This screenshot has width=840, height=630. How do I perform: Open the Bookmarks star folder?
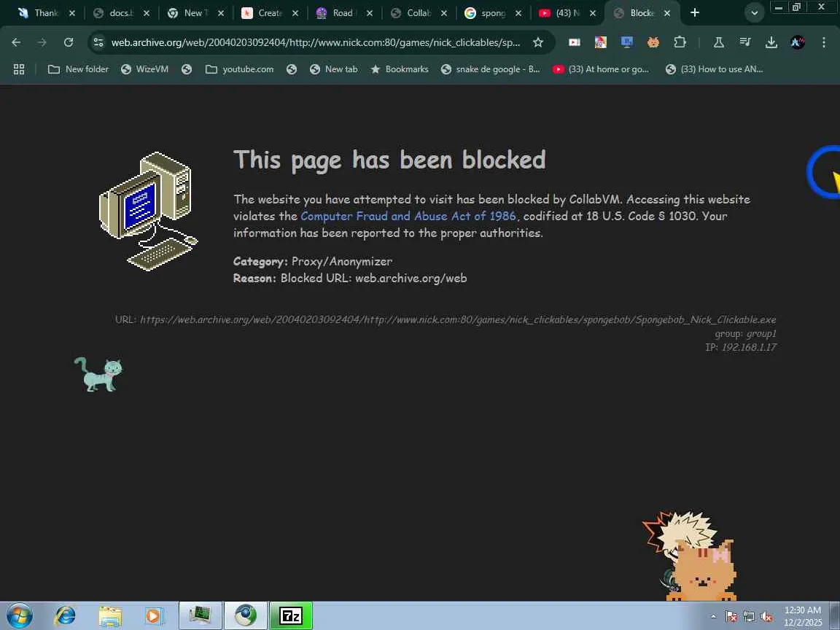[x=400, y=69]
